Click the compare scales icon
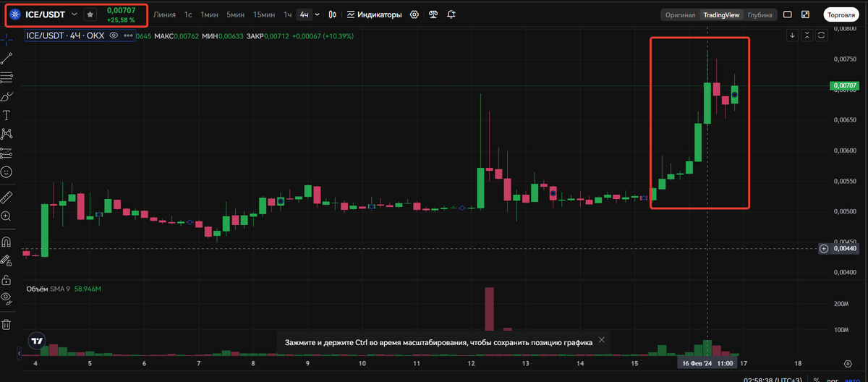The height and width of the screenshot is (382, 868). (433, 14)
